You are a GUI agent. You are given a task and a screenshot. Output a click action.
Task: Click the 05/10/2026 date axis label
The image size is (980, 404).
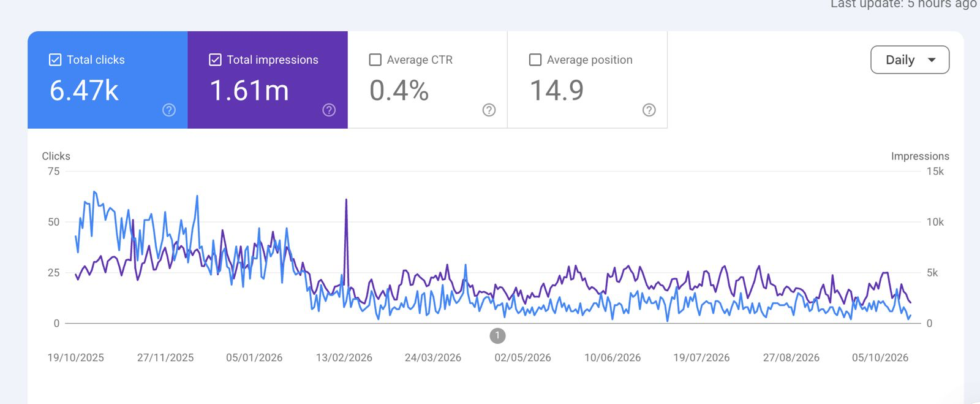coord(880,357)
